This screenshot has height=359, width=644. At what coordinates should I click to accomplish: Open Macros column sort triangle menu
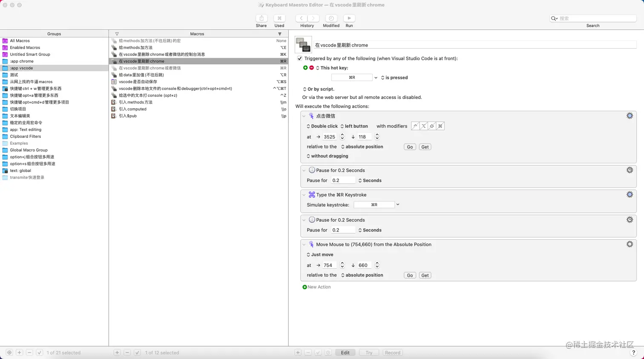click(x=280, y=34)
